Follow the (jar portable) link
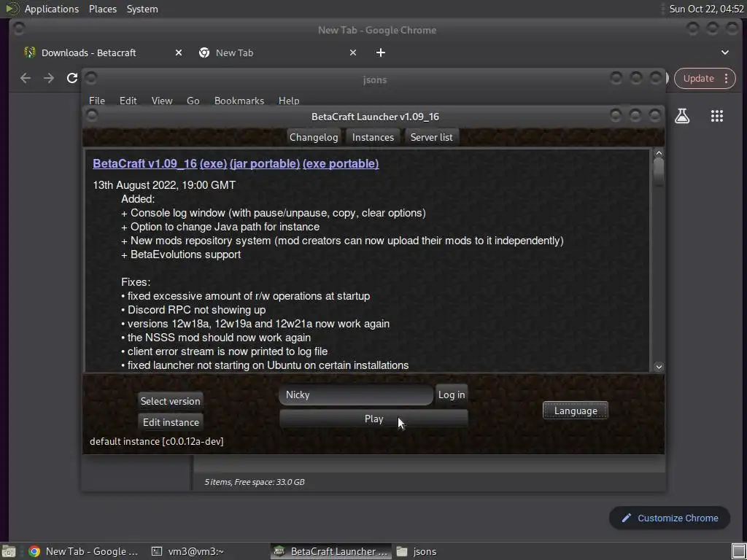 click(265, 163)
